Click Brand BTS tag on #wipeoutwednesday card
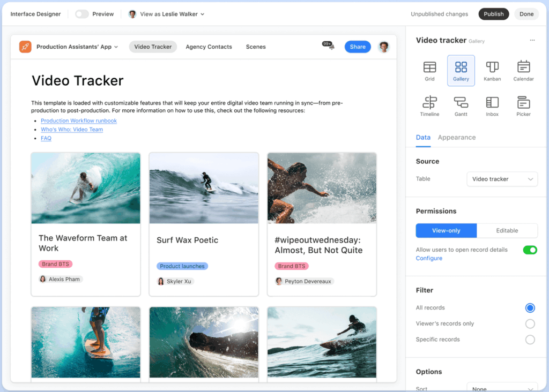The width and height of the screenshot is (549, 392). coord(291,266)
